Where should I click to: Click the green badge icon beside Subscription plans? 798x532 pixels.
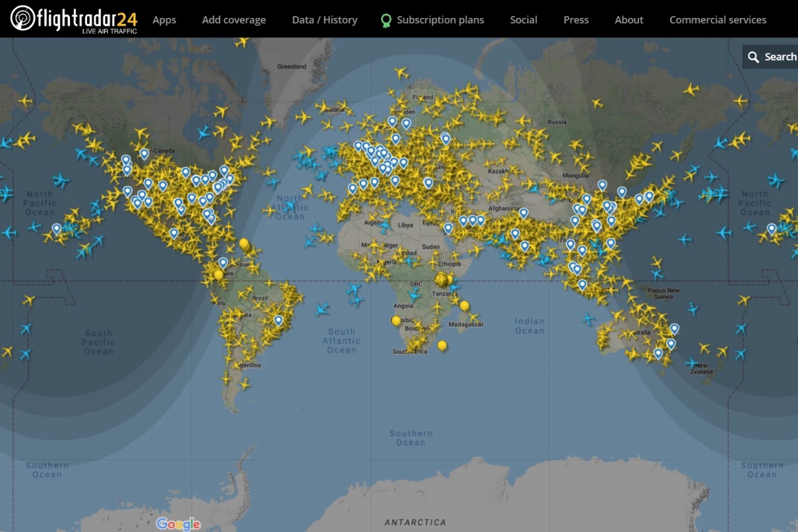tap(385, 20)
